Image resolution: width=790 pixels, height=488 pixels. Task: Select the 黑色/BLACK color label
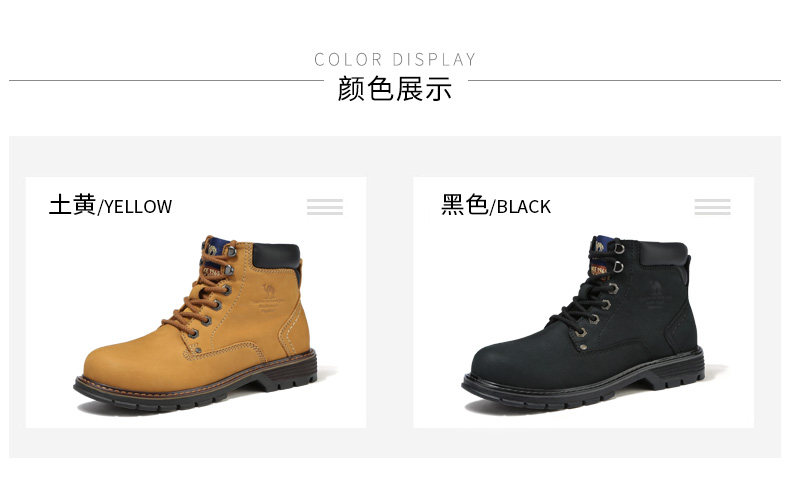(496, 205)
